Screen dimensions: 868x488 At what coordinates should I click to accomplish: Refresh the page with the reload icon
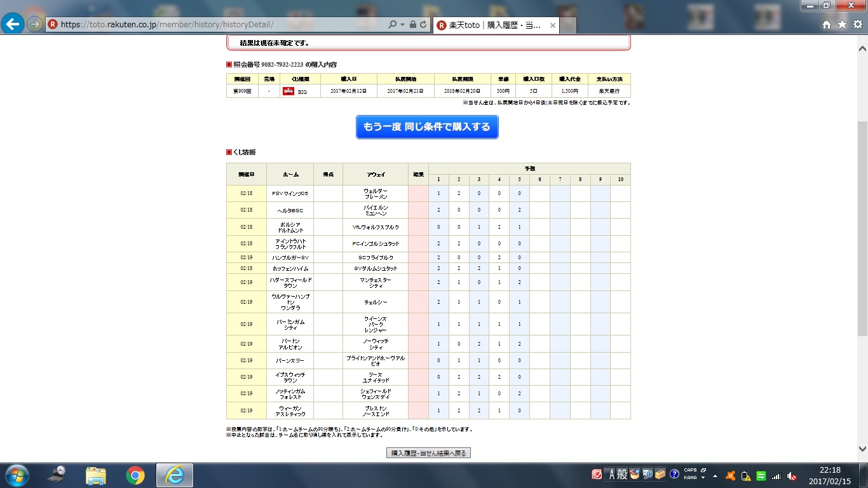423,25
